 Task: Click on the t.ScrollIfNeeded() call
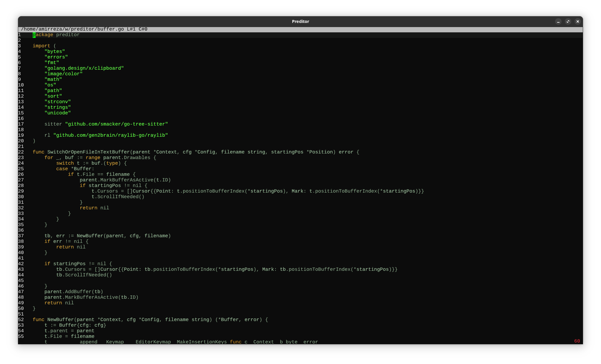(118, 197)
